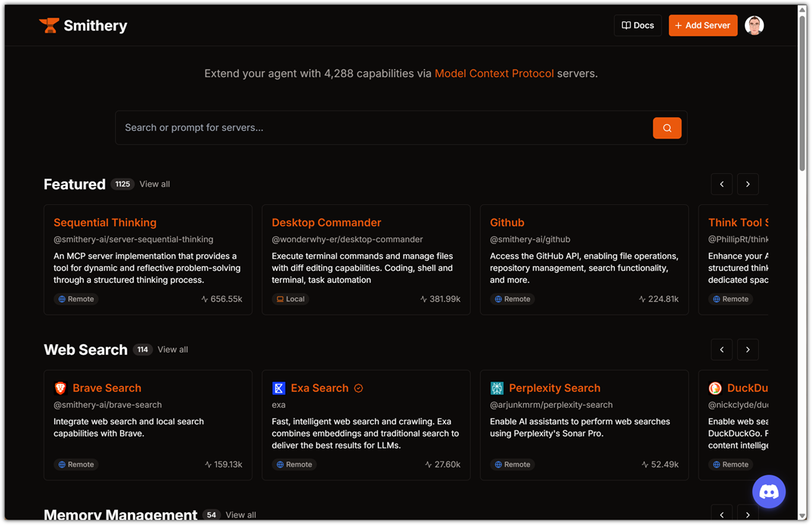Screen dimensions: 812x525
Task: Go to previous Memory Management servers
Action: coord(721,513)
